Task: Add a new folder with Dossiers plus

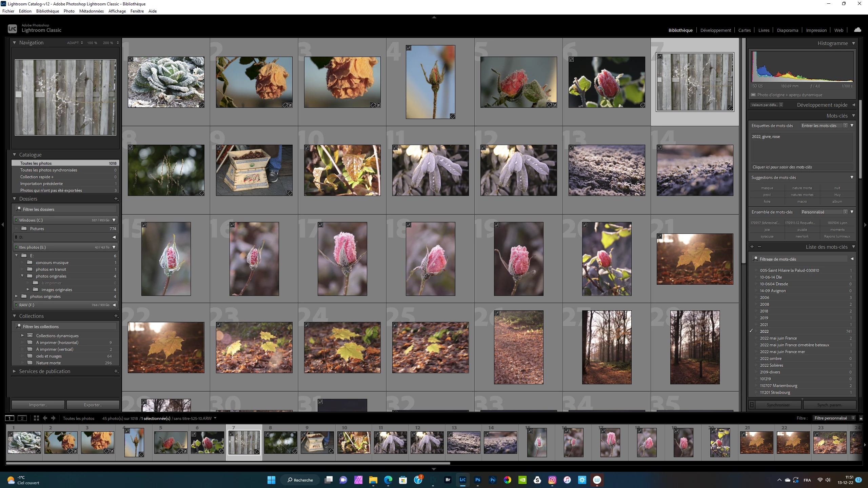Action: click(116, 199)
